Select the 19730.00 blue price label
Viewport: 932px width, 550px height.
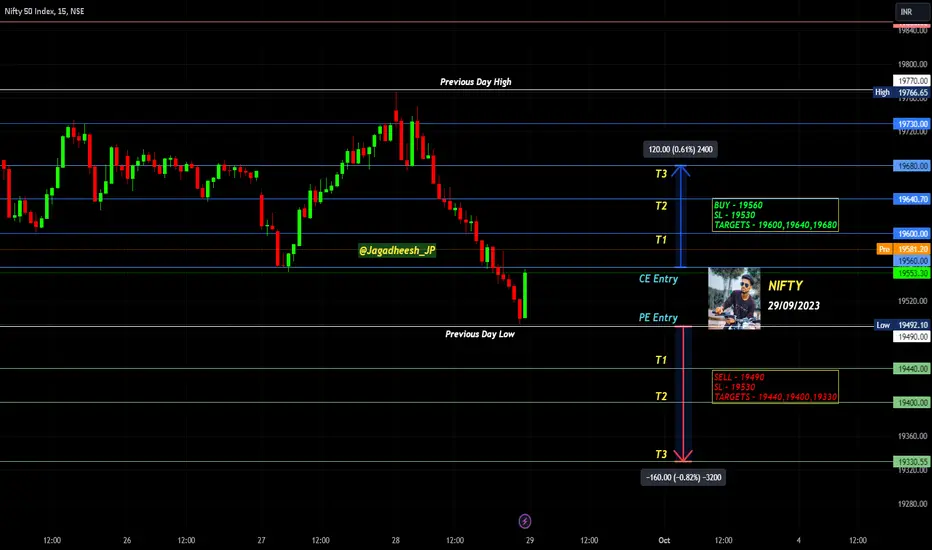pos(912,124)
